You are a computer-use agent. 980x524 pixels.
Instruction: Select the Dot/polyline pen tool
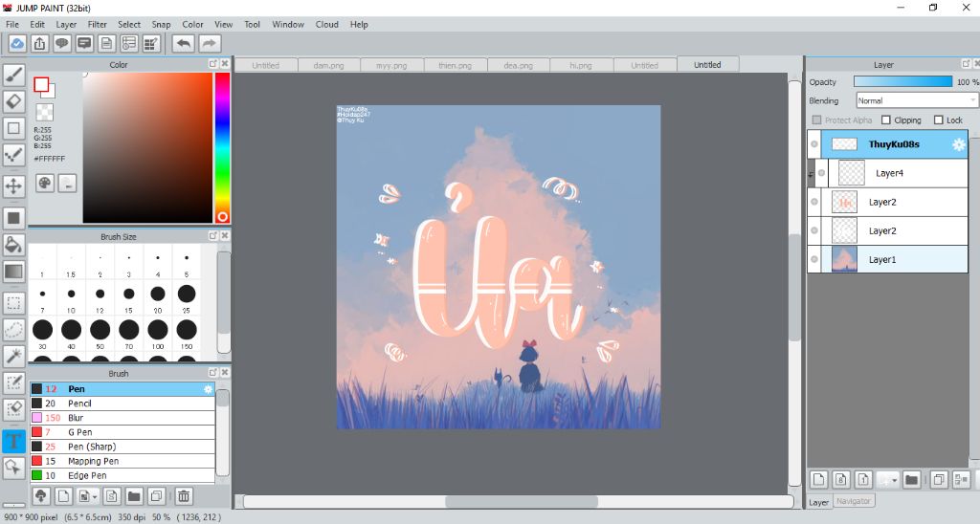pos(13,154)
